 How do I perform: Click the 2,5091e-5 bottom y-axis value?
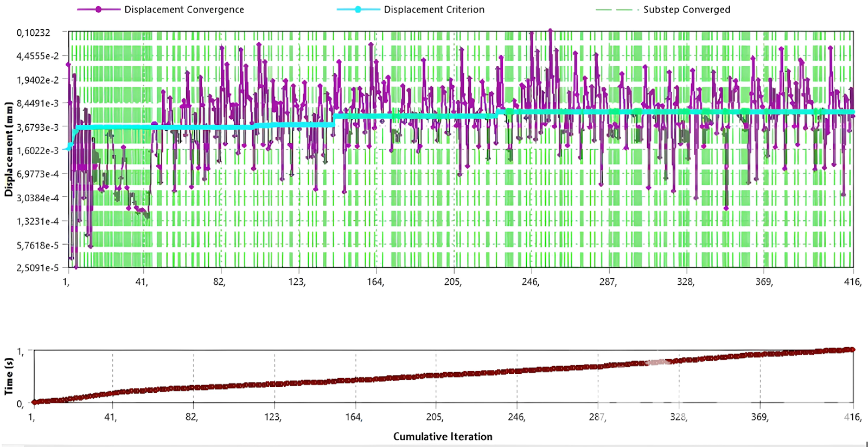37,268
